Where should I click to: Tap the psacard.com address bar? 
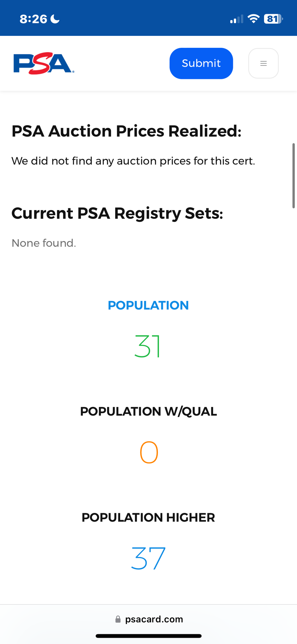coord(148,619)
